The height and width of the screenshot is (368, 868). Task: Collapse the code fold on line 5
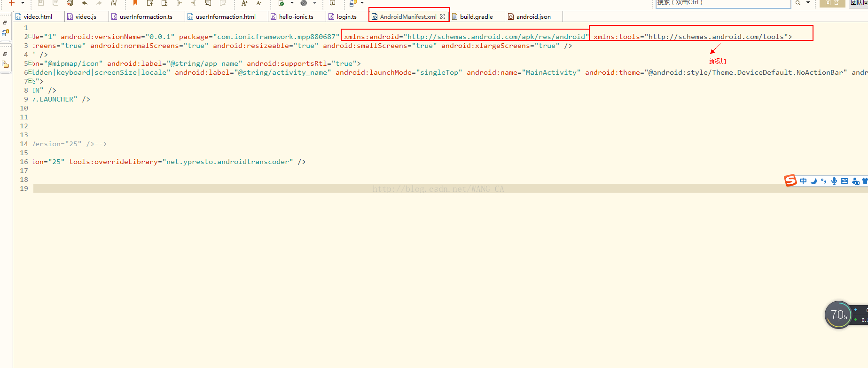pos(31,63)
